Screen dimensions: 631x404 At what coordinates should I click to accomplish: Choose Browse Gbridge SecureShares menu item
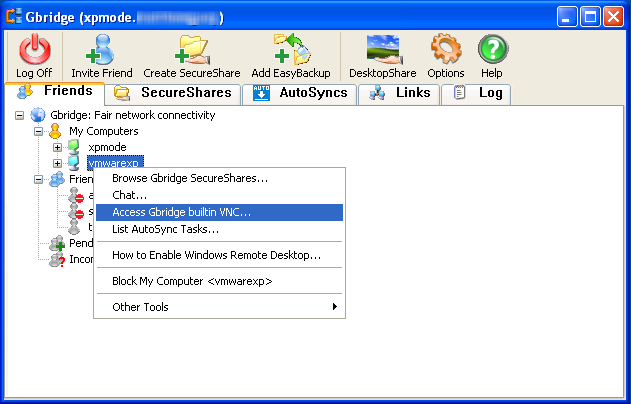click(219, 178)
